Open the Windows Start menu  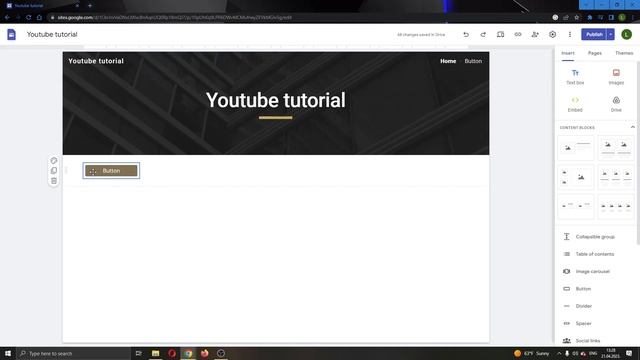8,353
